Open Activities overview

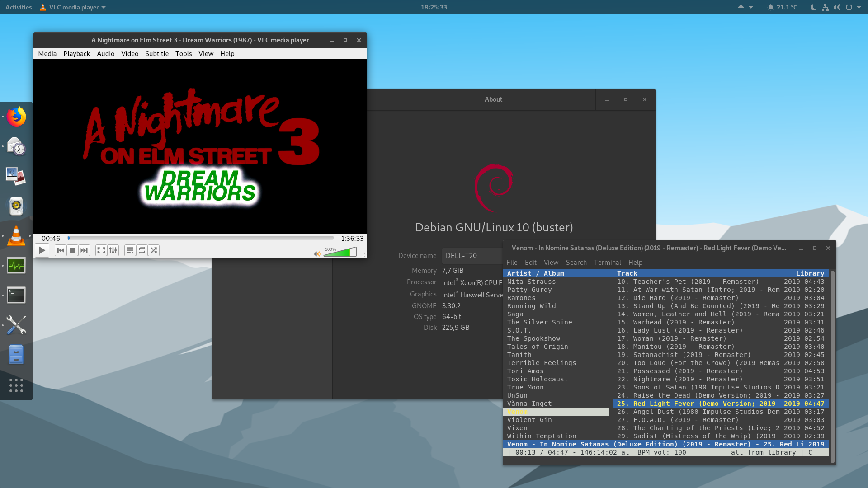(19, 7)
